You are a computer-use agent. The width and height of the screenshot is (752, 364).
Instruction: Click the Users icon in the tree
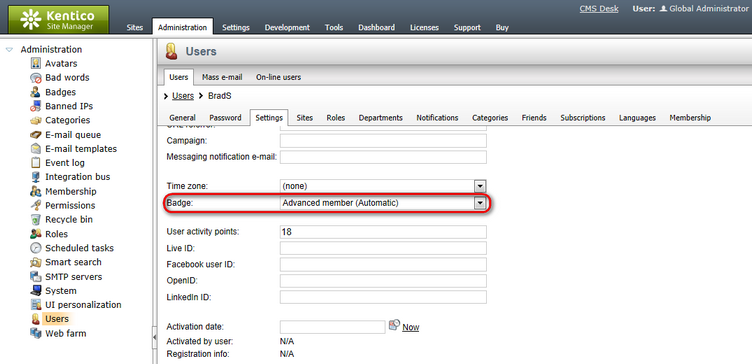(35, 319)
